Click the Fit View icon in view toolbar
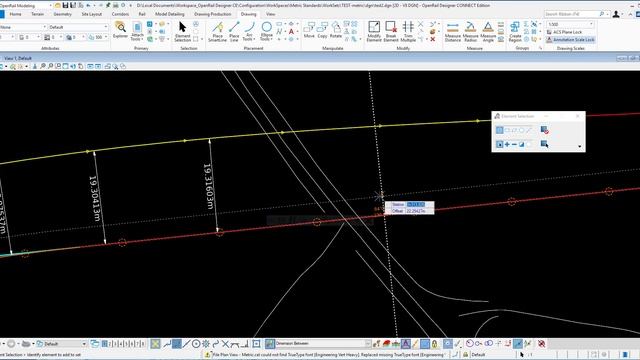 coord(65,66)
